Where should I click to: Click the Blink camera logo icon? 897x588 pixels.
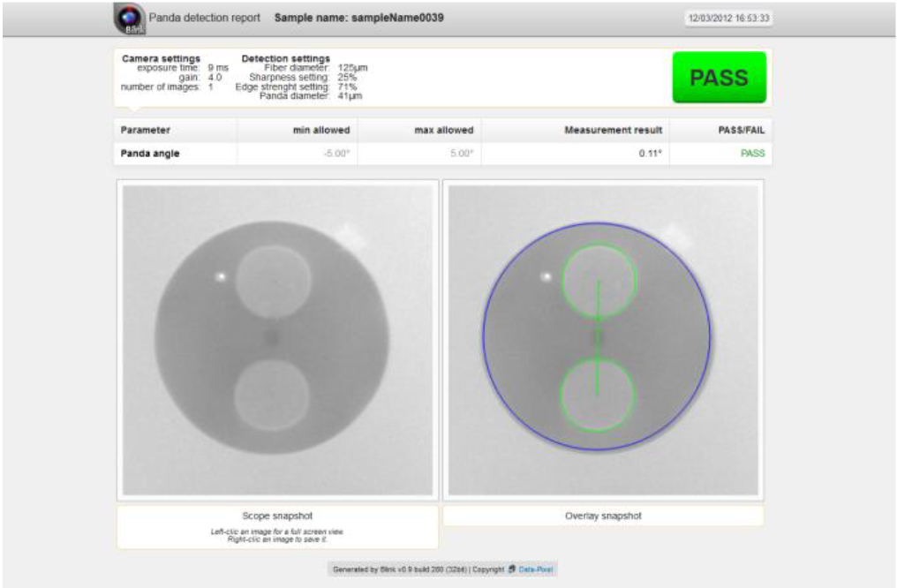click(129, 19)
